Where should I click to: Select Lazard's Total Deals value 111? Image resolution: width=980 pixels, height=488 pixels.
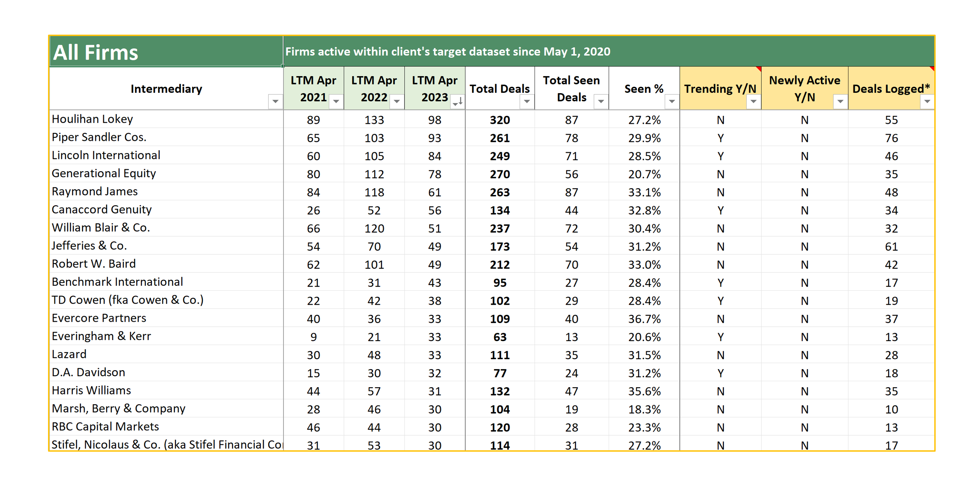tap(500, 354)
